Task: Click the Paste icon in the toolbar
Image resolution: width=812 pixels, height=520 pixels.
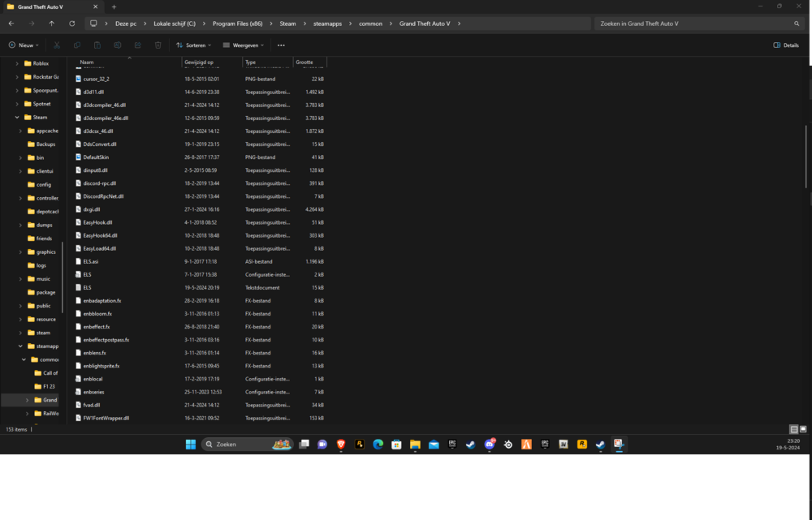Action: (97, 45)
